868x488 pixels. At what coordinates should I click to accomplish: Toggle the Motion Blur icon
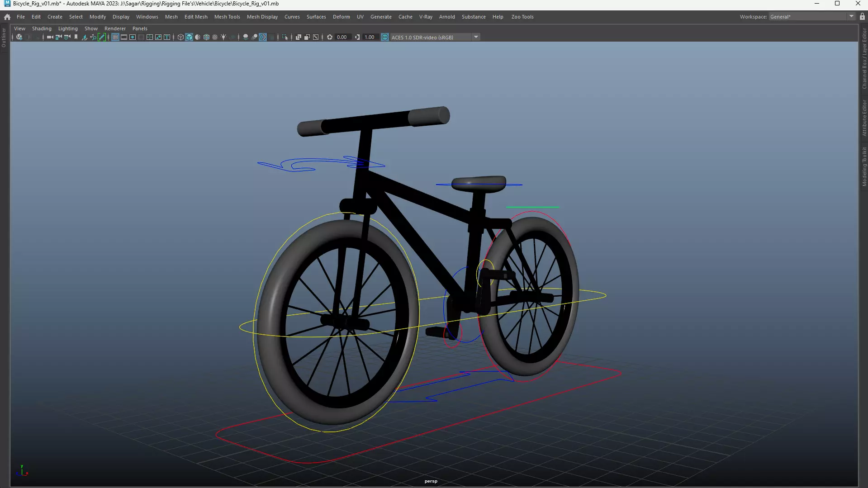tap(255, 37)
